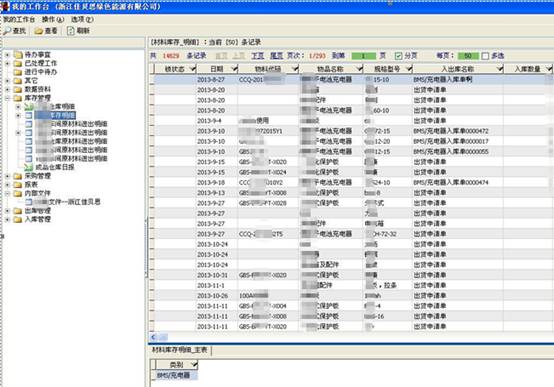Expand the 数据资料 tree node
The height and width of the screenshot is (387, 554).
pos(7,89)
